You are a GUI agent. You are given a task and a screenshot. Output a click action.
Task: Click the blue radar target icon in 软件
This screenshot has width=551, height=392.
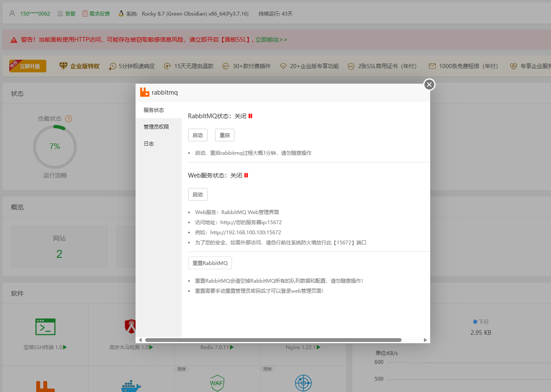[x=303, y=384]
